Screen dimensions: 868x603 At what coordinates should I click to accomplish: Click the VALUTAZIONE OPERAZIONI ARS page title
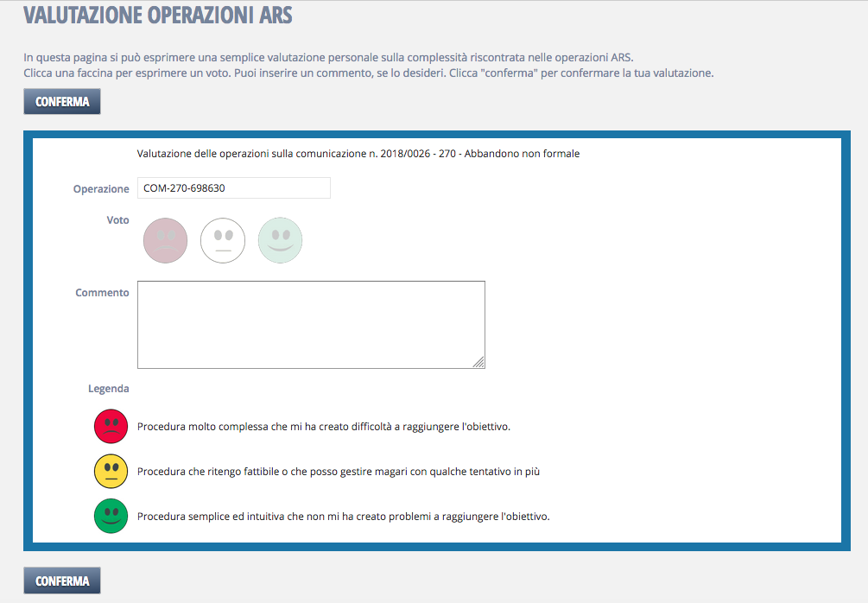[x=157, y=15]
